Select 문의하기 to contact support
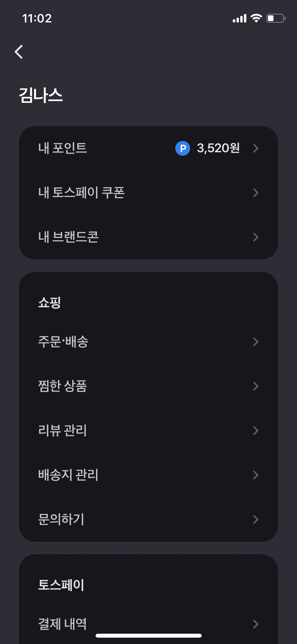Screen dimensions: 297x644 148,519
